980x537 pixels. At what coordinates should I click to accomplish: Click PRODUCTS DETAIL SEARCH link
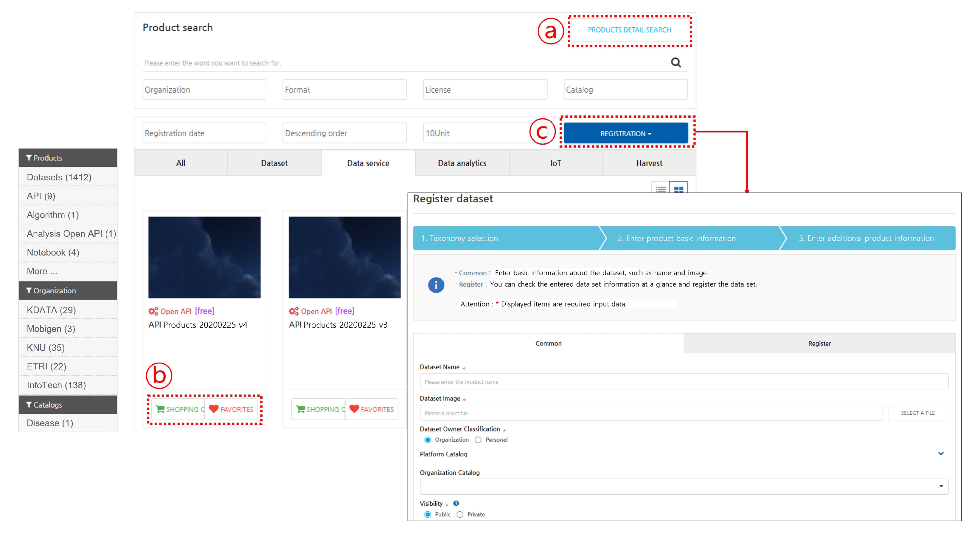(629, 30)
